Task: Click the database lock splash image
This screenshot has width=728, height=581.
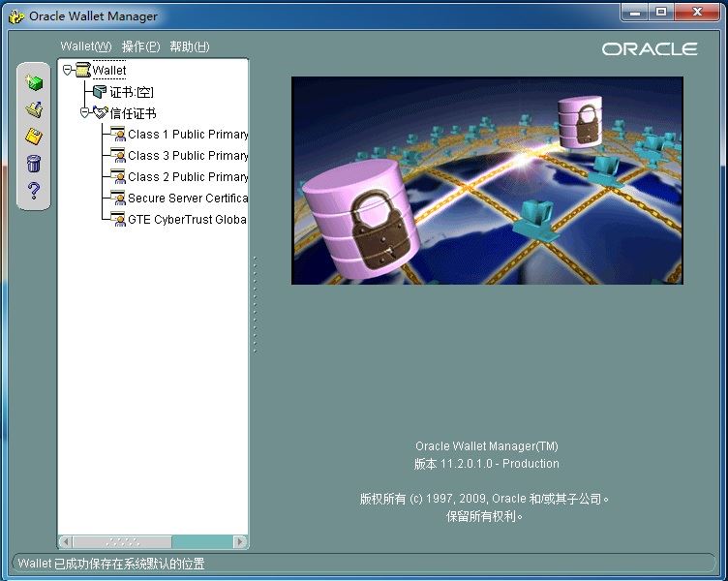Action: pos(487,180)
